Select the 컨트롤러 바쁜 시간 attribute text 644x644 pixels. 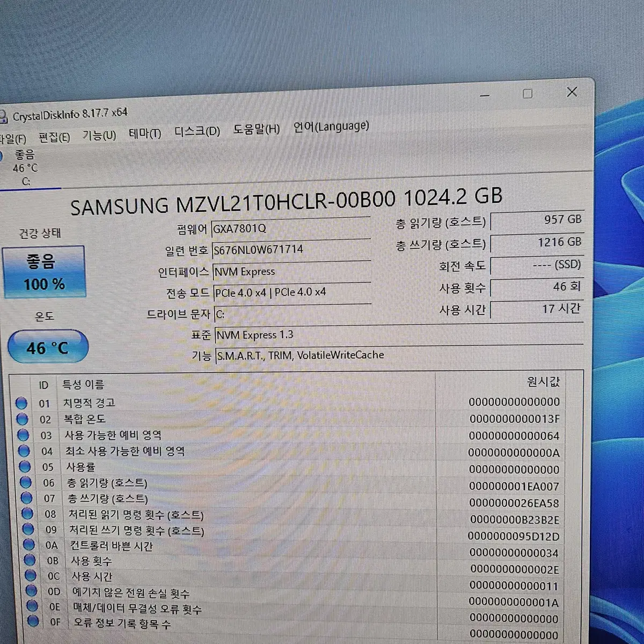click(x=112, y=545)
